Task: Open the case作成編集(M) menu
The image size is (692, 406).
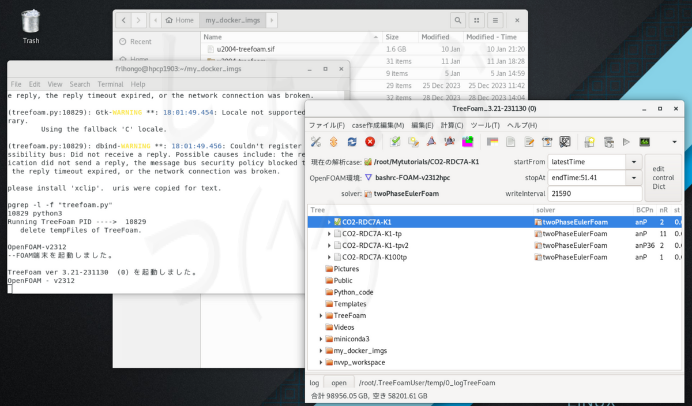Action: [378, 125]
